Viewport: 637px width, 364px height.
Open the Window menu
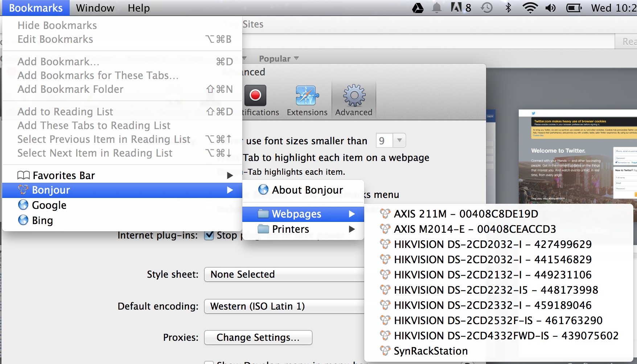click(x=95, y=8)
